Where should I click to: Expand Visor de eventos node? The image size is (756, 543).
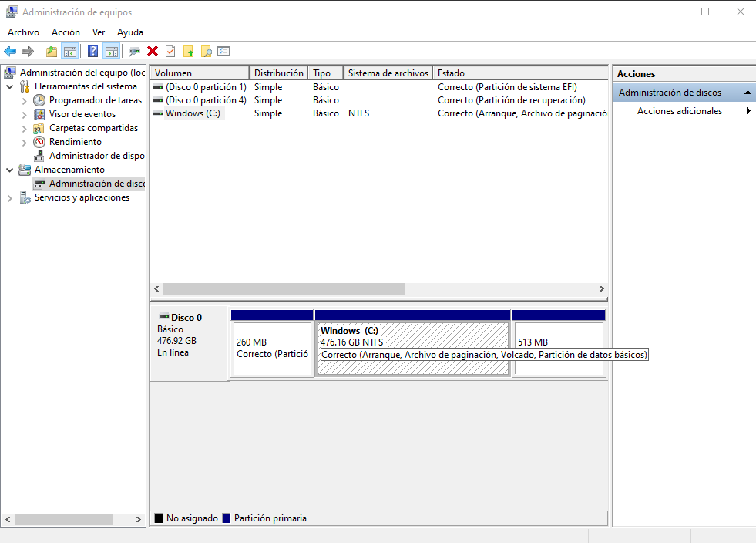[x=24, y=115]
